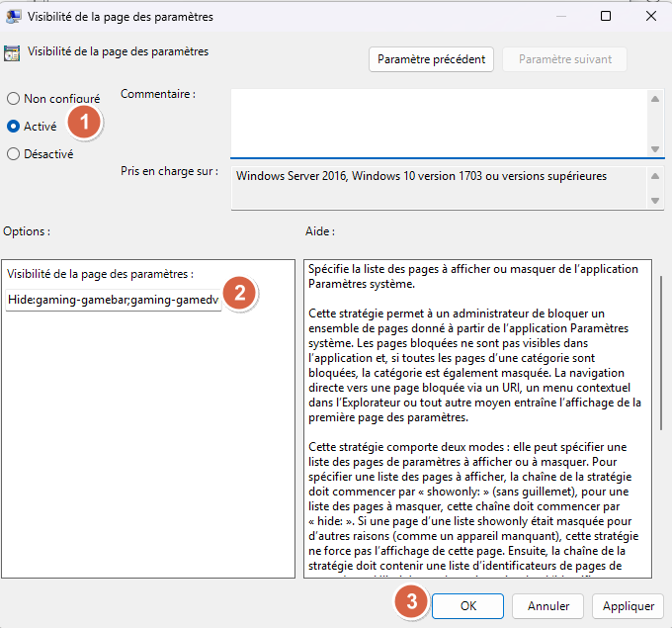The width and height of the screenshot is (672, 628).
Task: Click the Pris en charge sur : label
Action: (x=169, y=171)
